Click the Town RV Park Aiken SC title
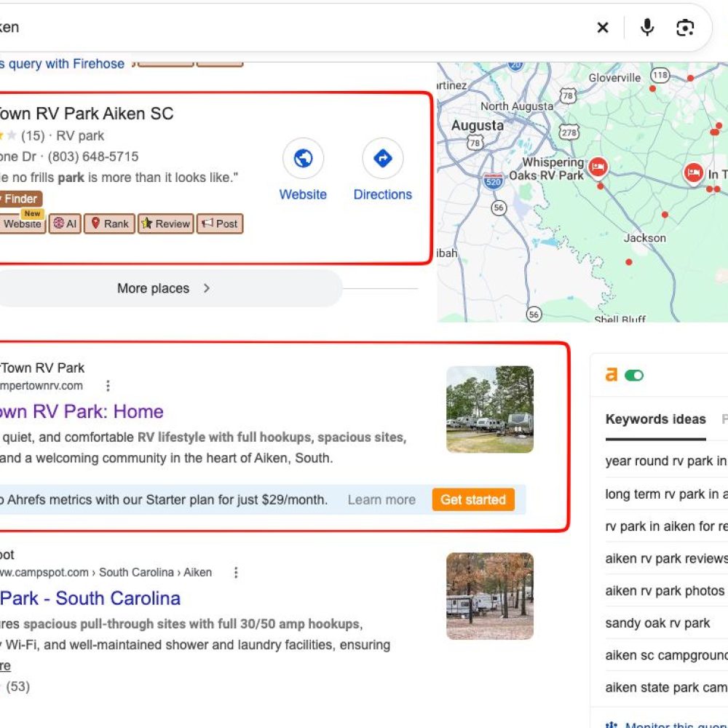Image resolution: width=728 pixels, height=728 pixels. [x=86, y=114]
